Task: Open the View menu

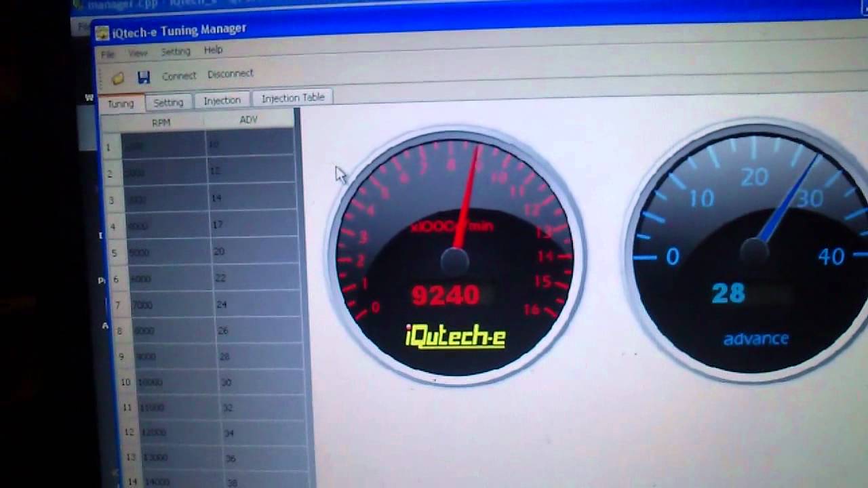Action: point(138,53)
